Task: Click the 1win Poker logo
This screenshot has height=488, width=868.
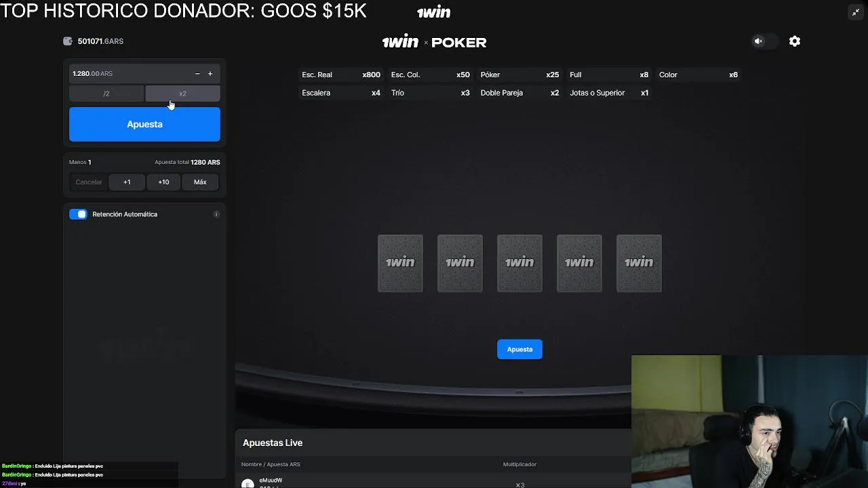Action: coord(434,42)
